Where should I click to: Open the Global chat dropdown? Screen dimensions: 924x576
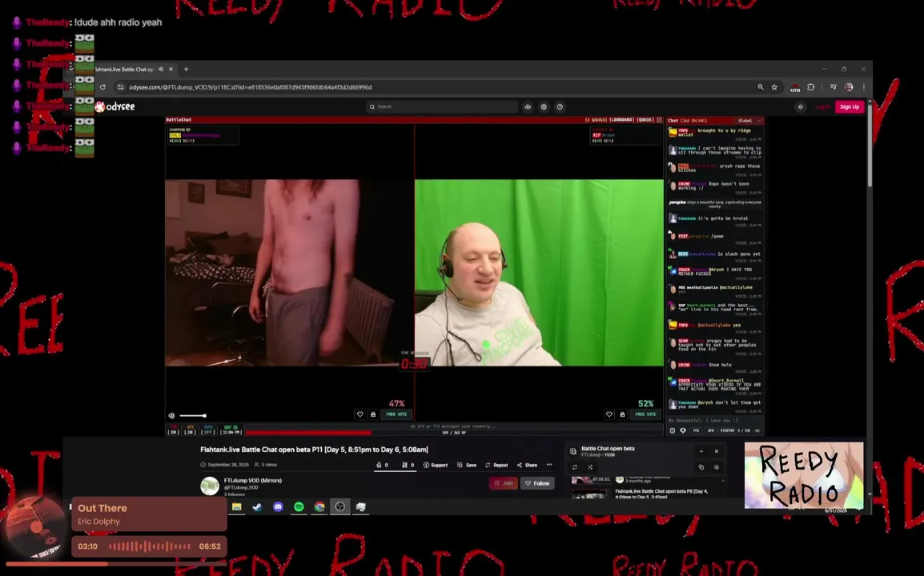tap(749, 120)
